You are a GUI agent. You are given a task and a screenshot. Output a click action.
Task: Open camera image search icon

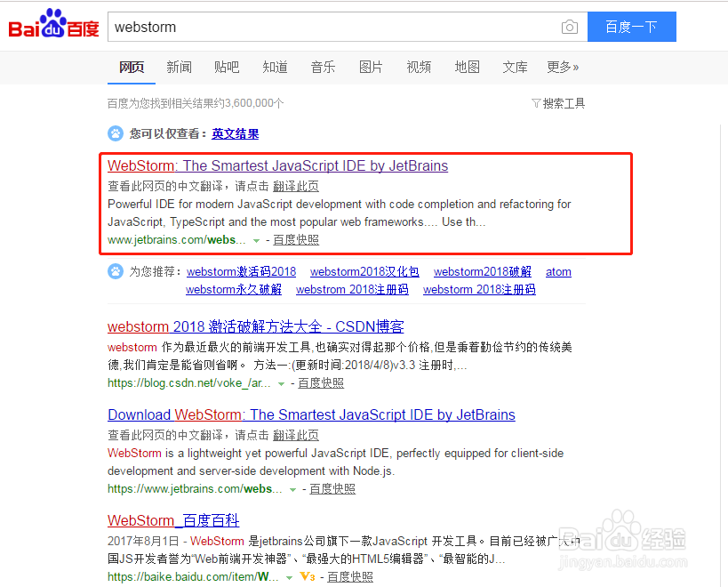pyautogui.click(x=569, y=27)
